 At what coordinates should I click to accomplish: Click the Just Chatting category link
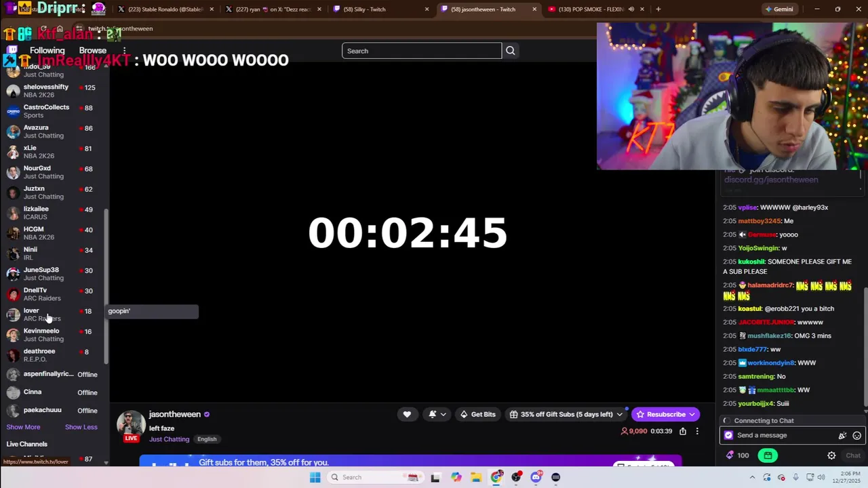[x=170, y=439]
